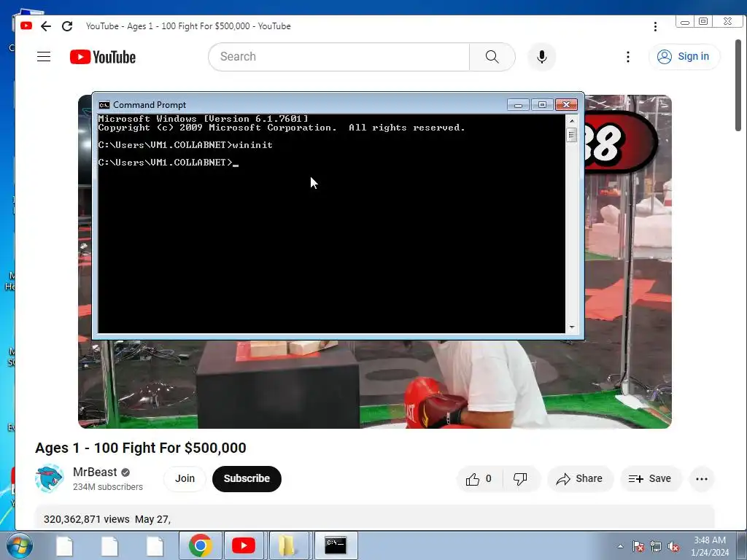Screen dimensions: 747x560
Task: Switch to Command Prompt taskbar button
Action: pyautogui.click(x=336, y=545)
